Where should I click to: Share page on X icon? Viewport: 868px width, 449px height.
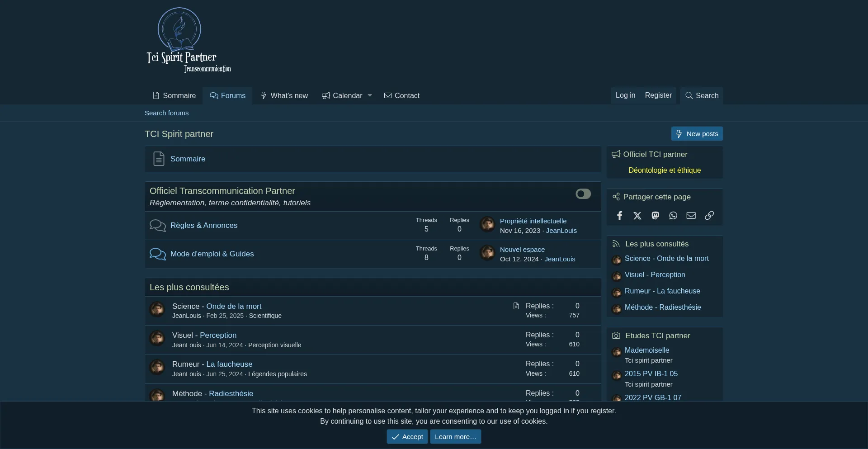click(637, 216)
